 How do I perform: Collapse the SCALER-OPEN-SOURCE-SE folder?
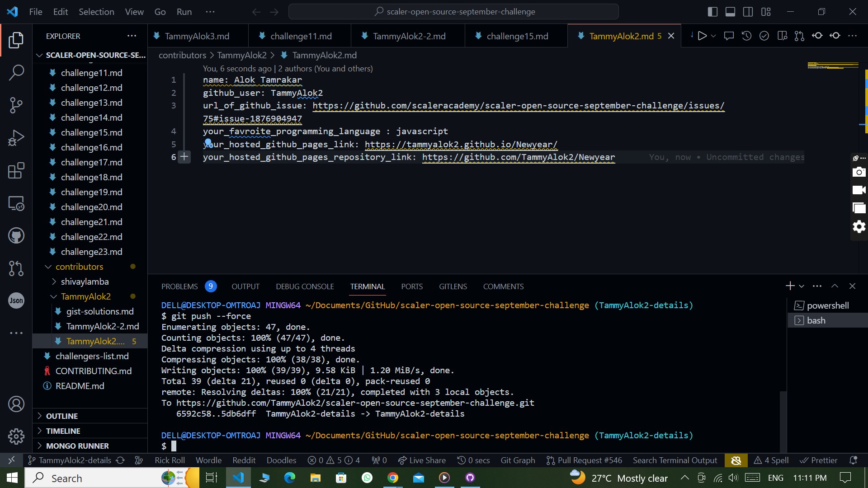(x=39, y=55)
